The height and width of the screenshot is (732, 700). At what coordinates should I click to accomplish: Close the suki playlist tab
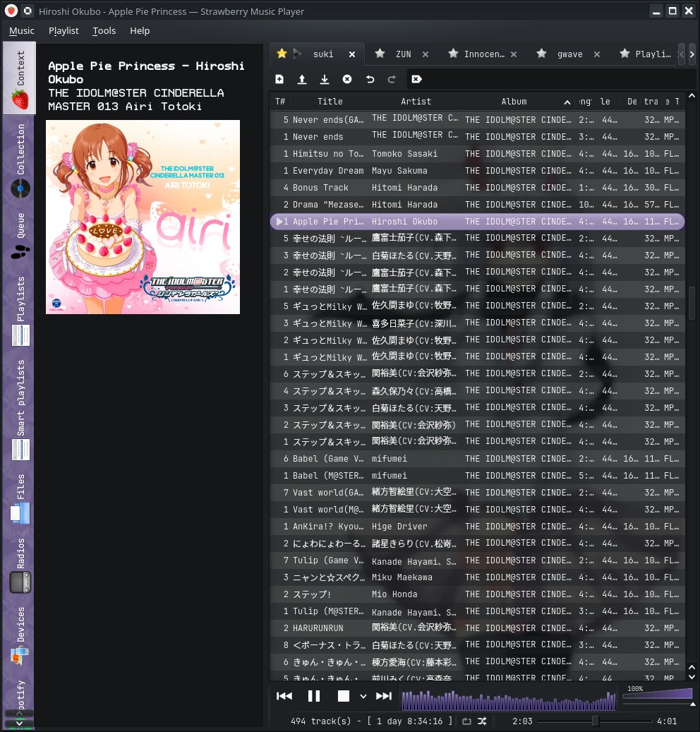352,54
